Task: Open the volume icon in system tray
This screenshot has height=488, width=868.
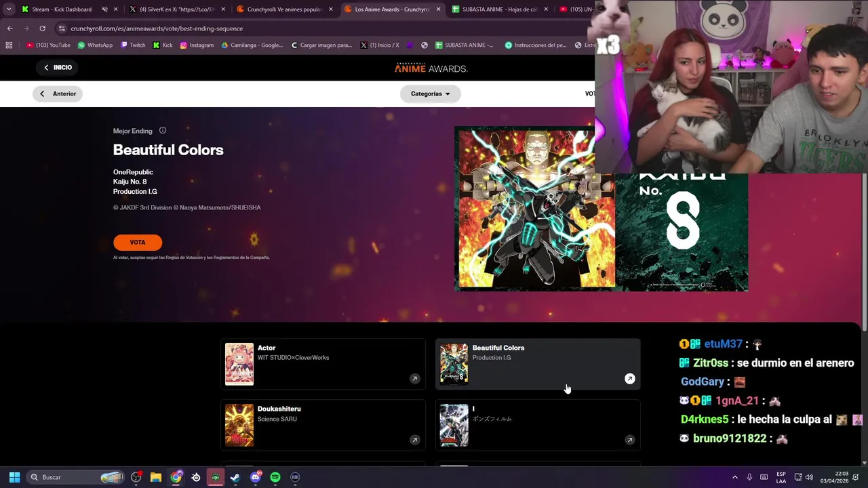Action: 809,477
